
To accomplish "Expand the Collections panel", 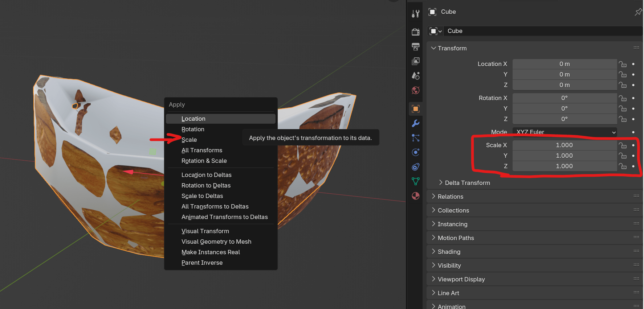I will 433,210.
